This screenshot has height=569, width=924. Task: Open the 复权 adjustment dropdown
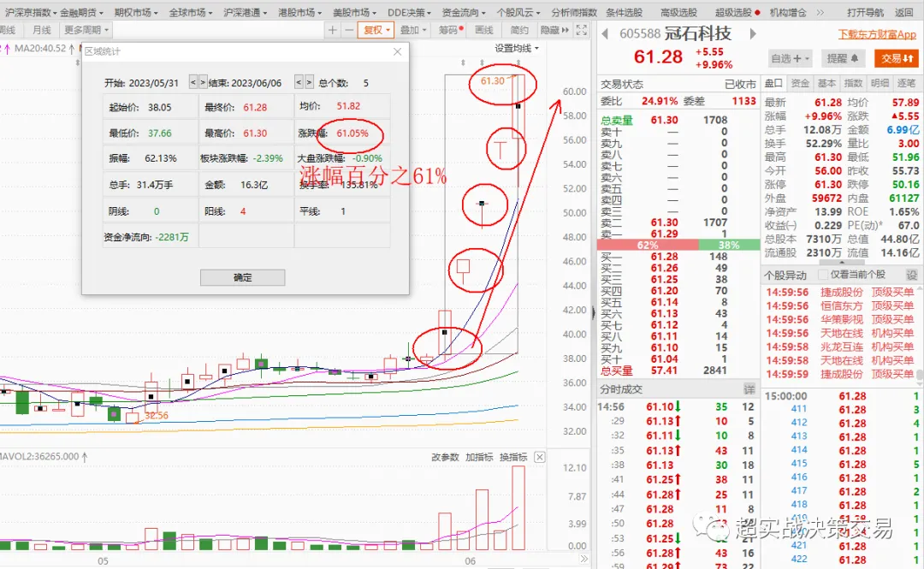click(376, 28)
